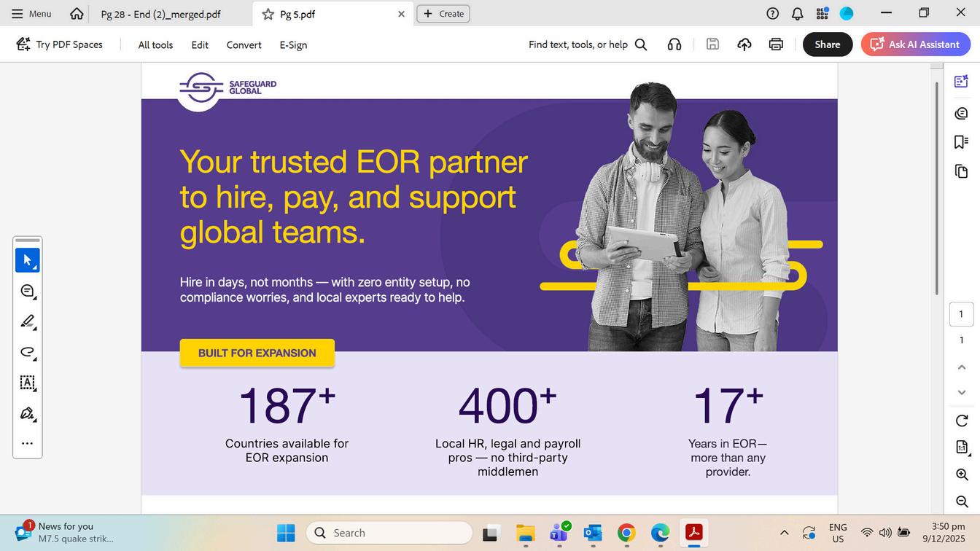
Task: Go to the Acrobat Home view
Action: 77,14
